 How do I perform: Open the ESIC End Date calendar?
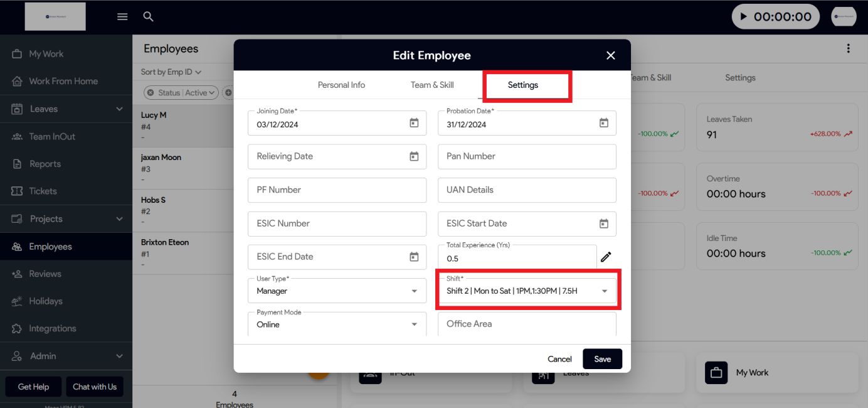click(414, 257)
